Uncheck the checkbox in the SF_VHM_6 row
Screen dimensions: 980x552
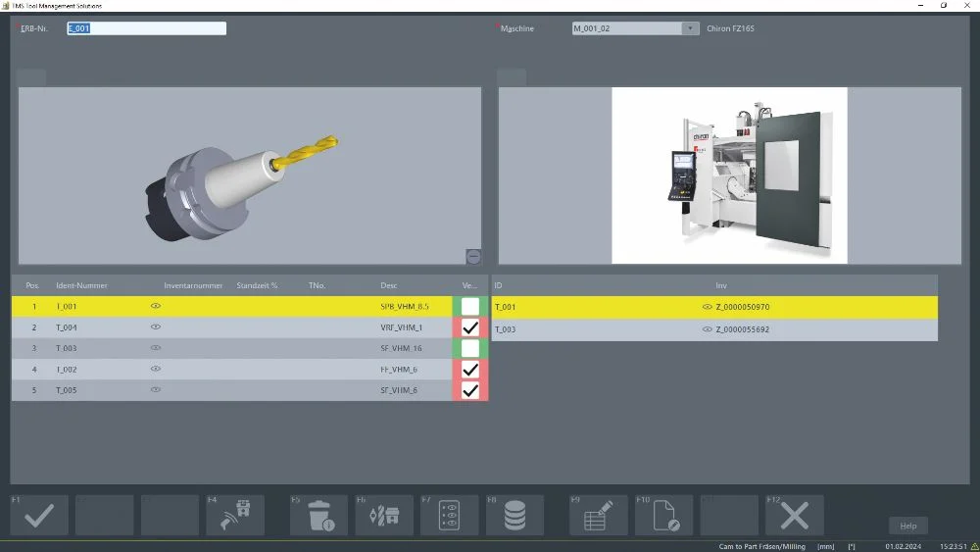pos(470,390)
